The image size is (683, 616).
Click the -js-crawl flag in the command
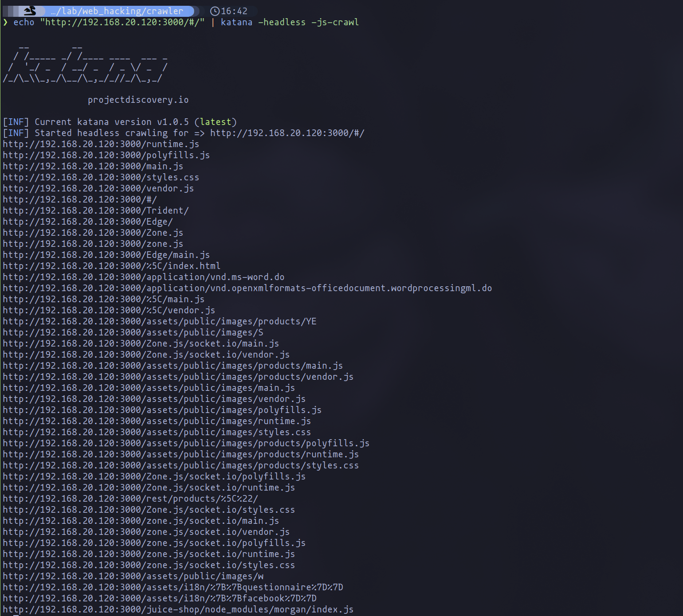tap(335, 22)
